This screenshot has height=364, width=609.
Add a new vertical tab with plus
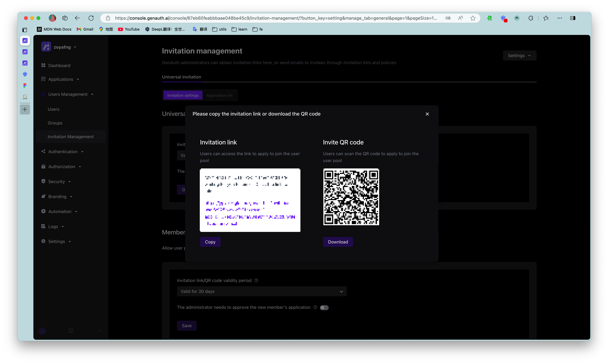[x=25, y=109]
